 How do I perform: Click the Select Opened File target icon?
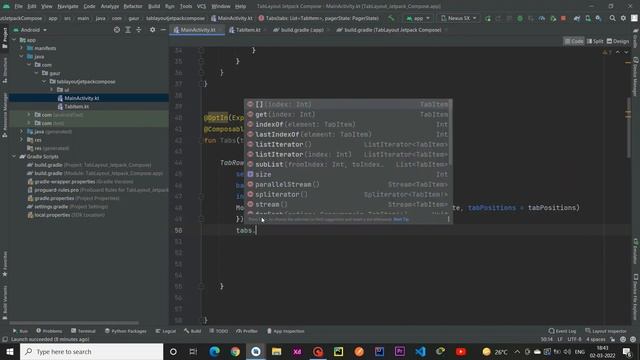(x=117, y=30)
